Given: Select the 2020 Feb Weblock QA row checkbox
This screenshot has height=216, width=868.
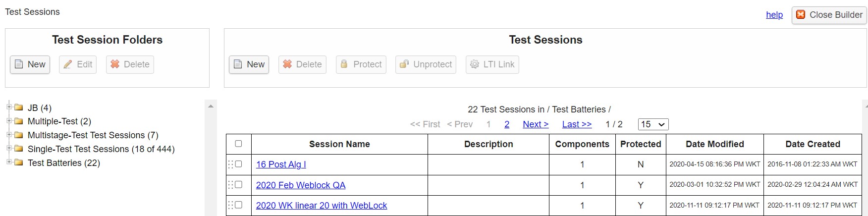Looking at the screenshot, I should click(x=238, y=185).
